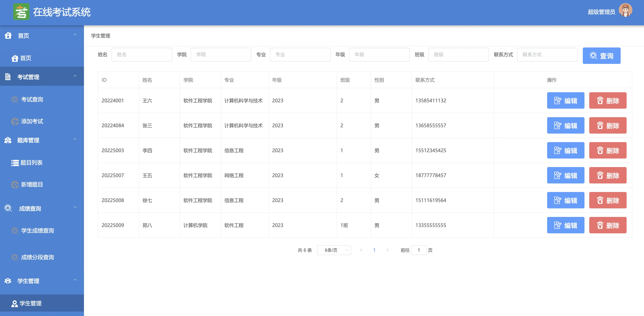Open 学生成绩查询 menu item
Viewport: 644px width, 316px height.
pos(37,231)
